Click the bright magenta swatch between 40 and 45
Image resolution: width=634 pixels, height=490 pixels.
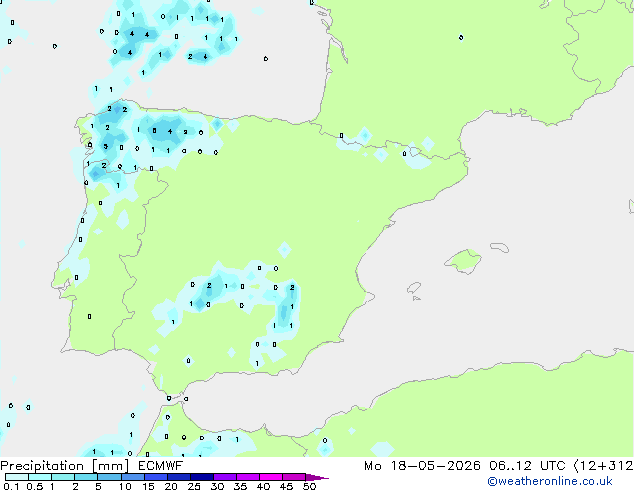click(271, 477)
